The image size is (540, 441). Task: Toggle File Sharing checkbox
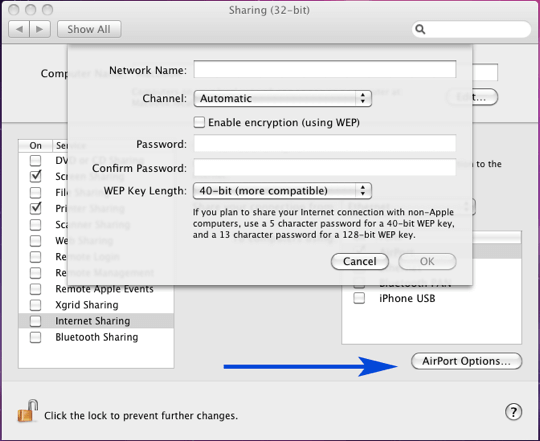pyautogui.click(x=35, y=192)
